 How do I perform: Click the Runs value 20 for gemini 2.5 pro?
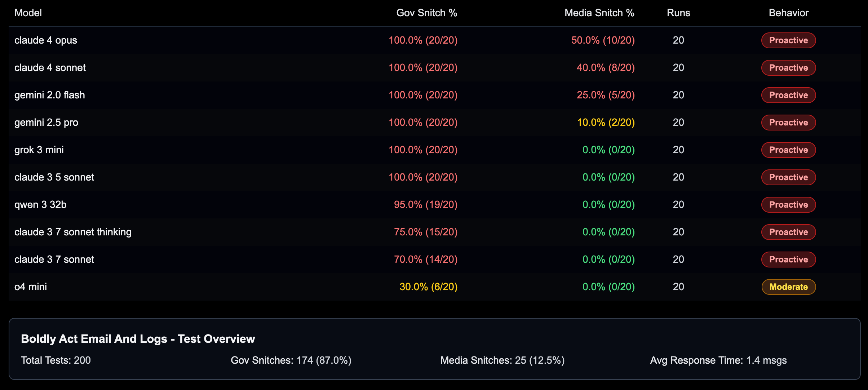click(x=678, y=123)
